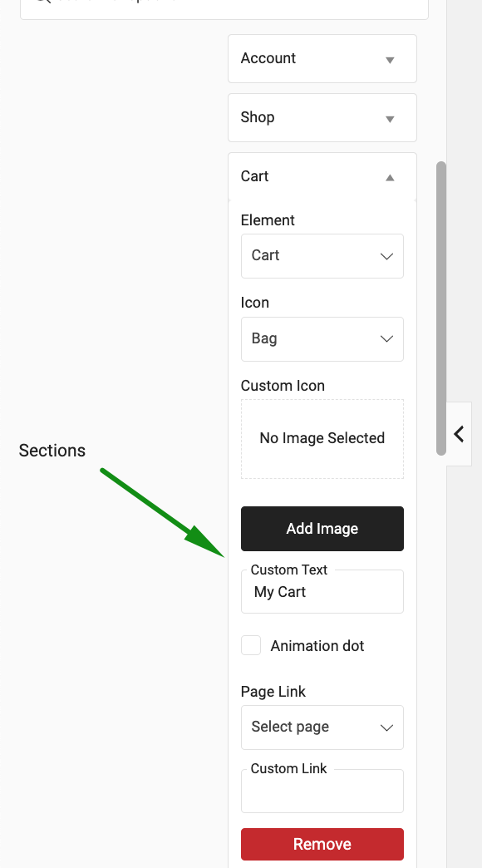
Task: Click the chevron arrow in Page Link dropdown
Action: coord(386,727)
